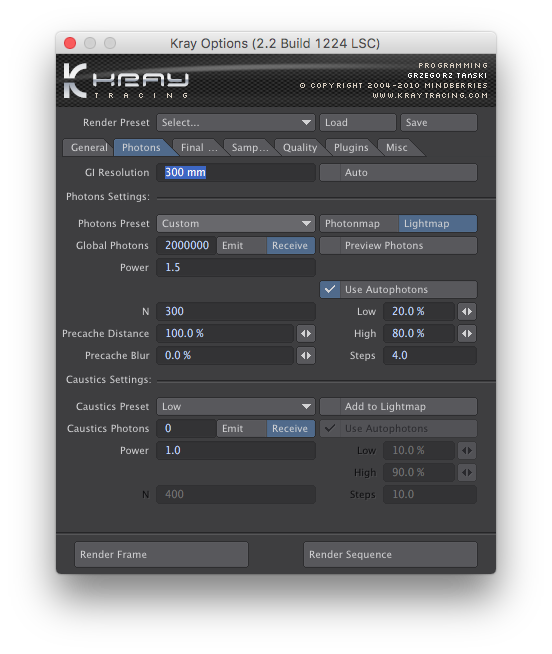Image resolution: width=552 pixels, height=654 pixels.
Task: Adjust caustics High 90.0 % slider arrows
Action: click(x=467, y=473)
